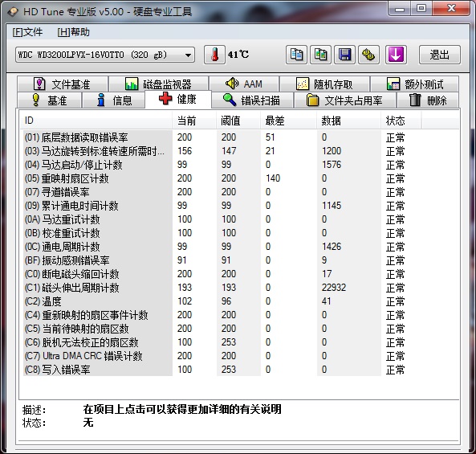
Task: Switch to the 磁盘监视器 tab
Action: 158,84
